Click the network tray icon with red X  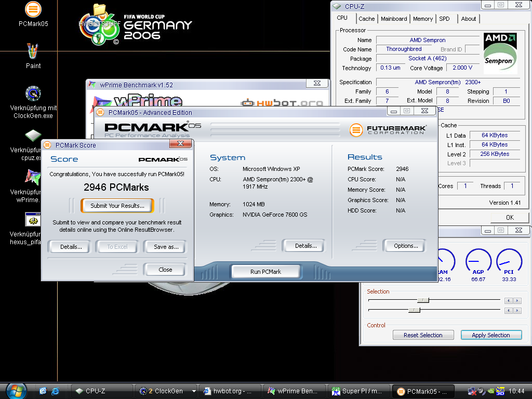pyautogui.click(x=472, y=391)
